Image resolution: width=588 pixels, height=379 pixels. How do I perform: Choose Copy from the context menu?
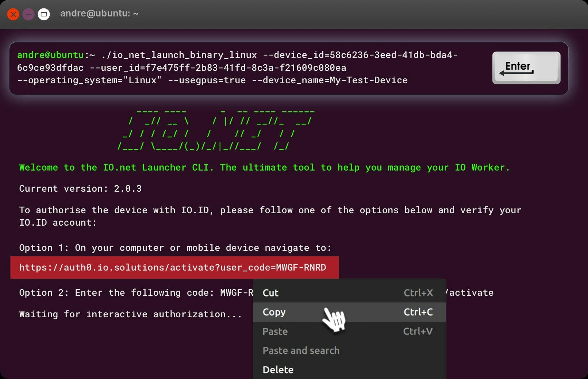(349, 312)
